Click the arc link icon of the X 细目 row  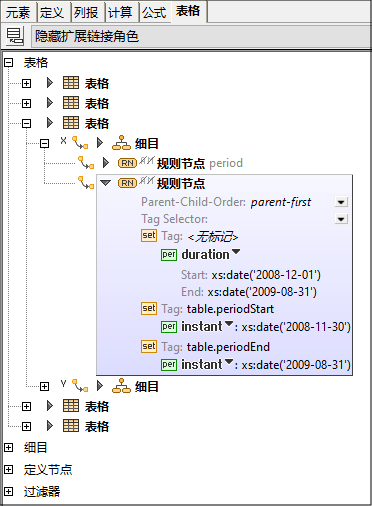point(80,143)
